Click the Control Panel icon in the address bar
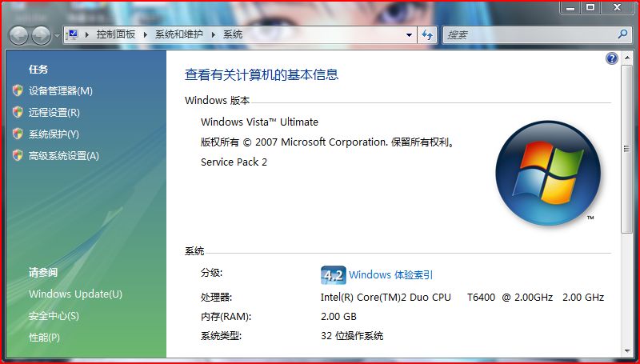640x364 pixels. click(73, 34)
